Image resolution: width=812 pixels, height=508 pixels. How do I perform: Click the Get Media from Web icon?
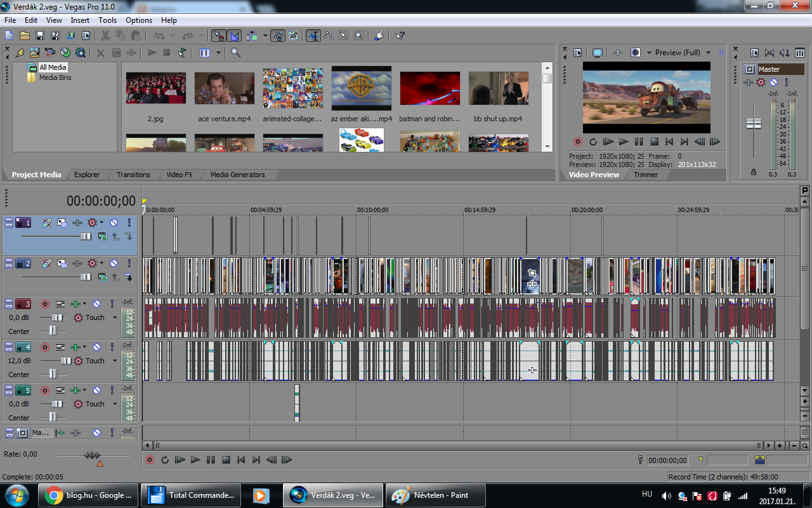tap(81, 53)
